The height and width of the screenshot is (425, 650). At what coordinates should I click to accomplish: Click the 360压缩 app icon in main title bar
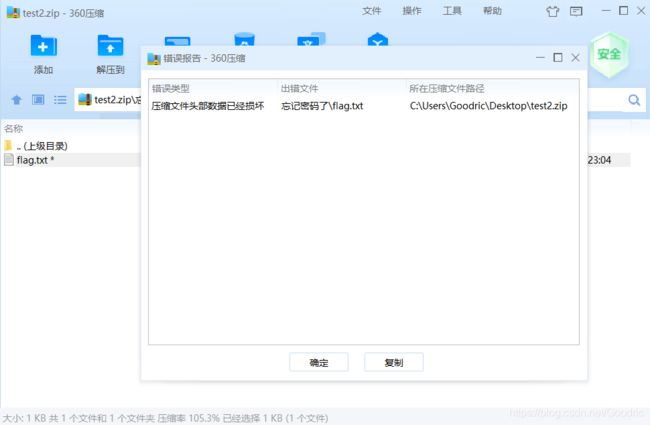[x=13, y=12]
